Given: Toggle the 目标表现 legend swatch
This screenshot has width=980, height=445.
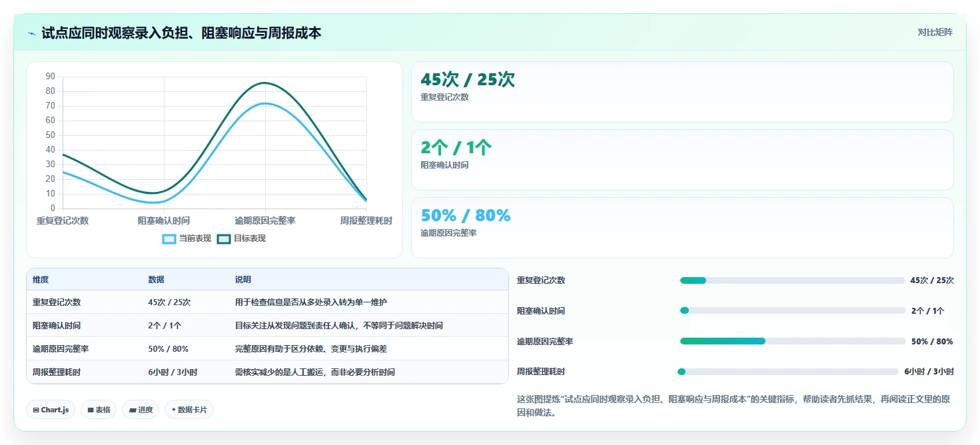Looking at the screenshot, I should click(x=224, y=238).
